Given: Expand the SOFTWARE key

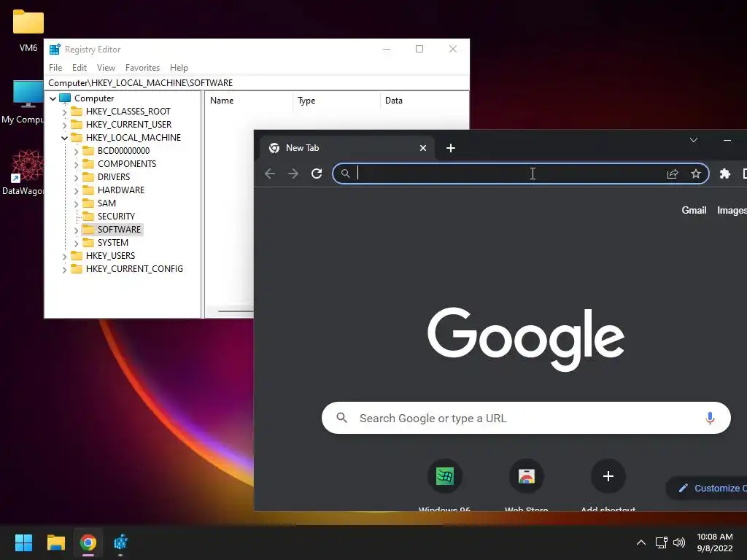Looking at the screenshot, I should 76,230.
